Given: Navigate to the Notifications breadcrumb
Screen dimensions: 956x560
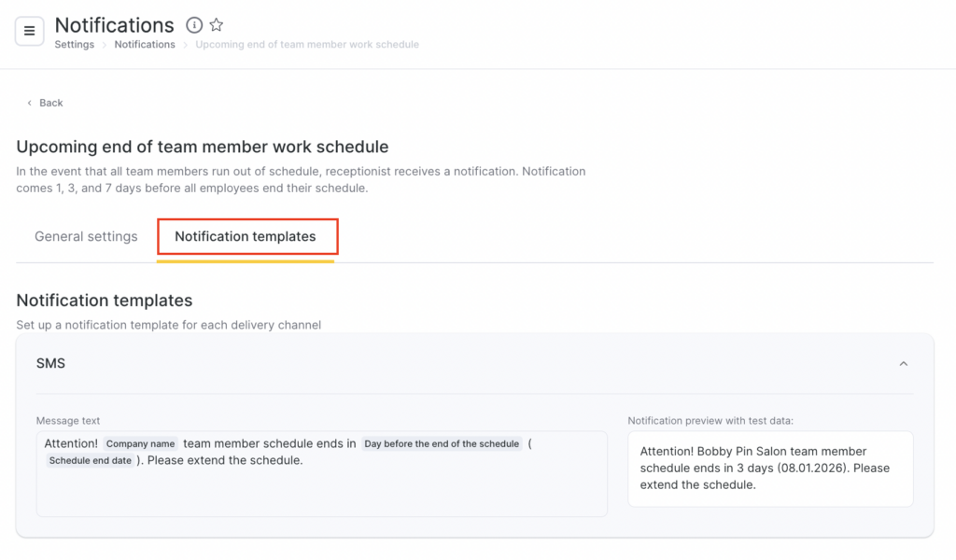Looking at the screenshot, I should [x=145, y=45].
